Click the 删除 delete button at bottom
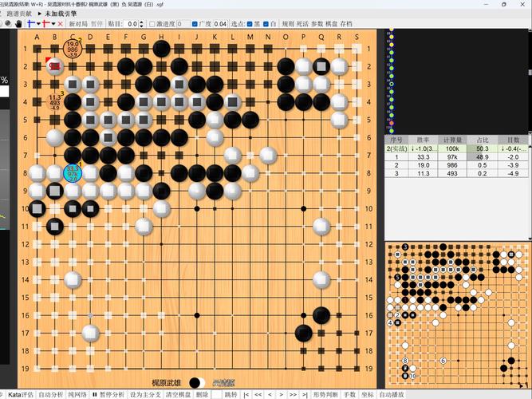 pos(203,394)
